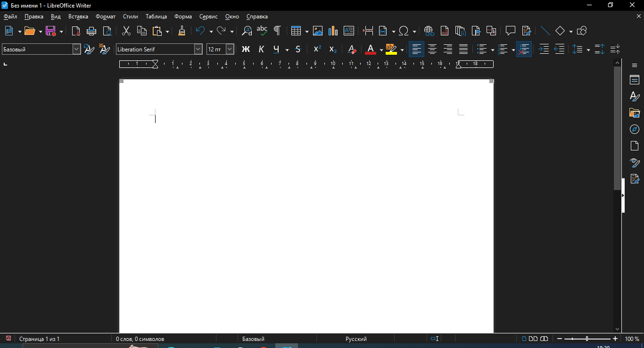The image size is (644, 348).
Task: Open the sidebar Gallery icon
Action: click(x=634, y=113)
